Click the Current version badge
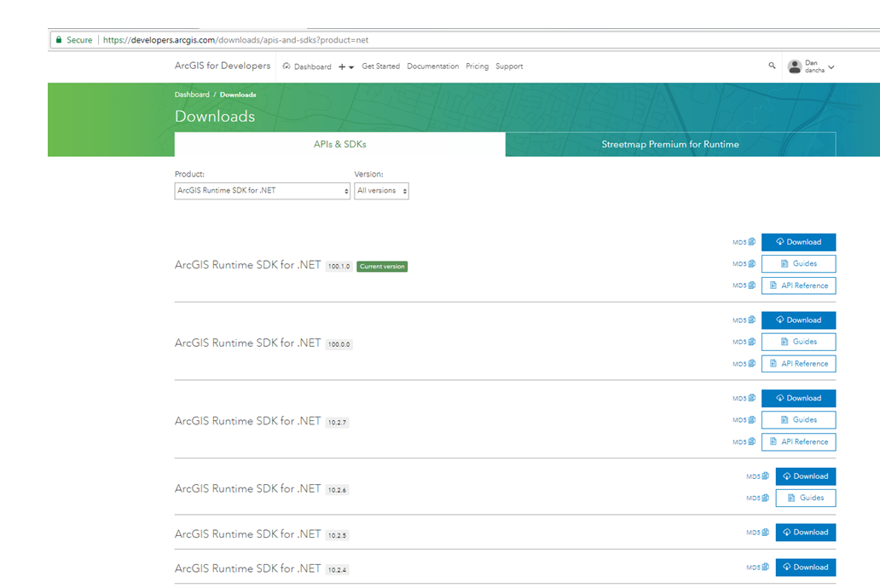 point(382,267)
